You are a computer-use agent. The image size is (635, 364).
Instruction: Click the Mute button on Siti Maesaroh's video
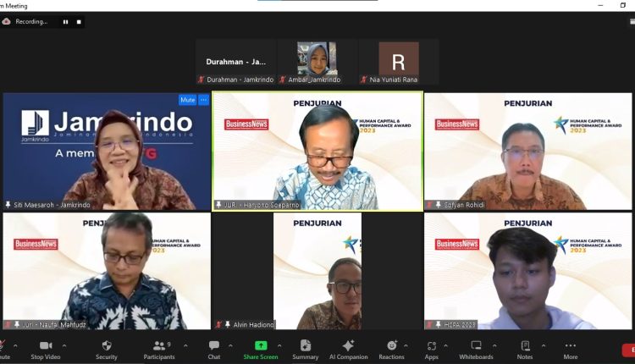click(187, 100)
